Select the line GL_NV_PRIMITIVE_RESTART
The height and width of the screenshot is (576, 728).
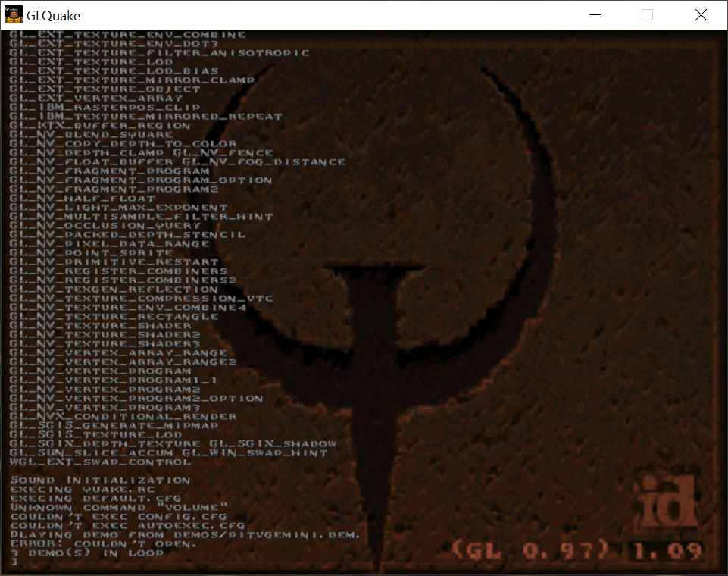(114, 262)
